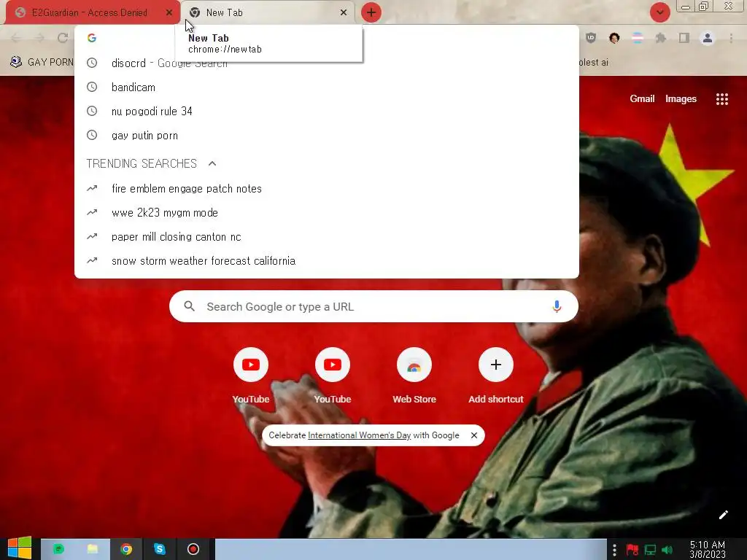The height and width of the screenshot is (560, 747).
Task: Open Skype from the taskbar
Action: pos(160,550)
